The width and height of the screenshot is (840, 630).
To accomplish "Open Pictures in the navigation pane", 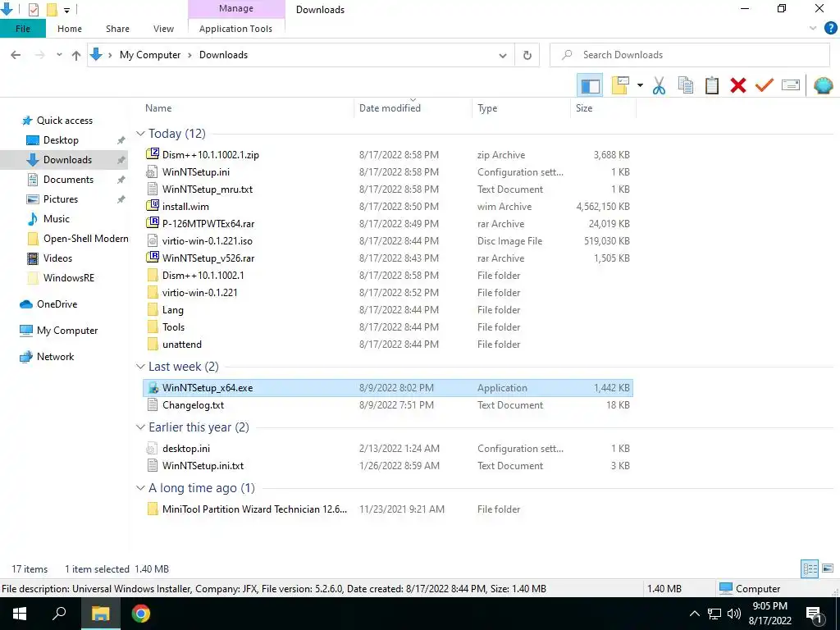I will (60, 199).
